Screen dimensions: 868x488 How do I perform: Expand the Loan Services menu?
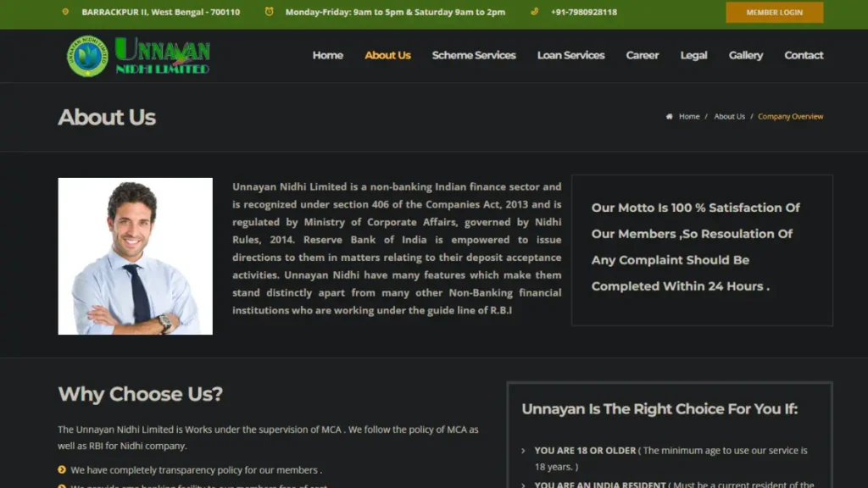[x=570, y=55]
